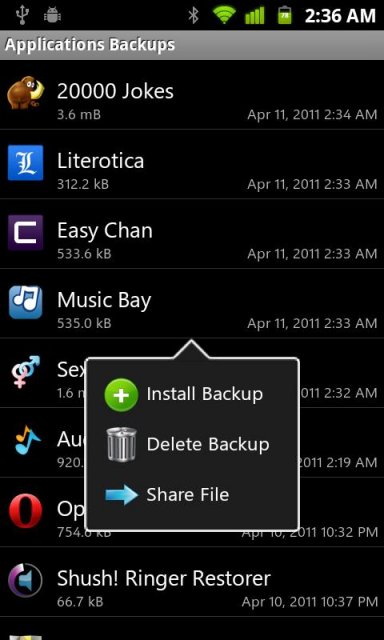This screenshot has height=640, width=384.
Task: Tap the blue Literotica L icon
Action: click(25, 162)
